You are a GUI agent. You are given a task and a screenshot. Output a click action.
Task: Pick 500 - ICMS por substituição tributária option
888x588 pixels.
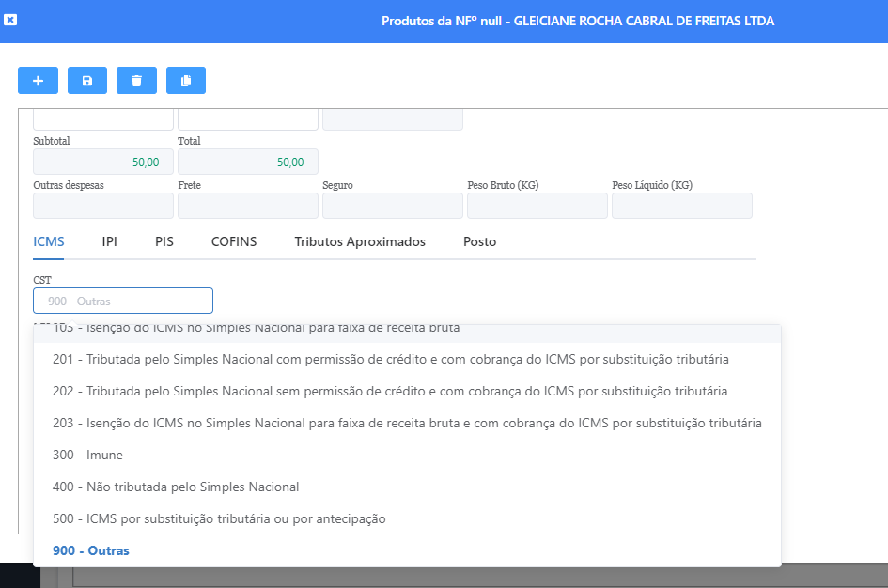coord(219,518)
